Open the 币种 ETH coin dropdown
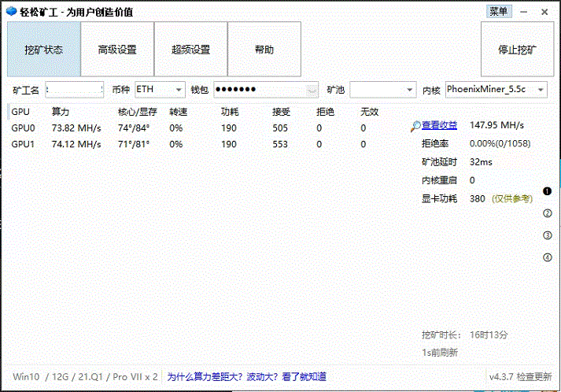561x392 pixels. 178,90
